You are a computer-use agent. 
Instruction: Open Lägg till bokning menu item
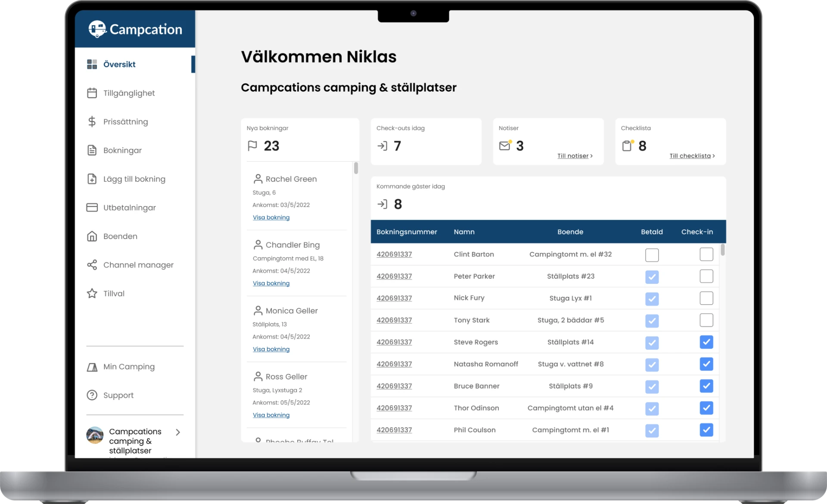pyautogui.click(x=134, y=179)
